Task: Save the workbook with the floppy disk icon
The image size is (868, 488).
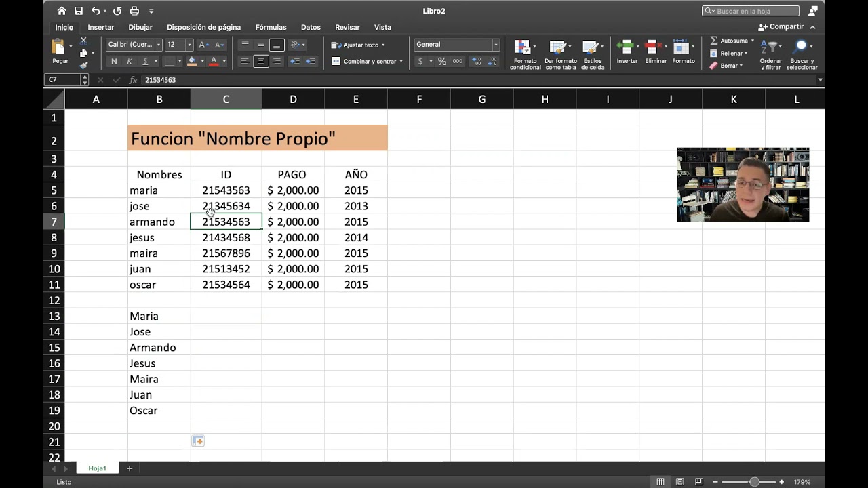Action: click(x=79, y=11)
